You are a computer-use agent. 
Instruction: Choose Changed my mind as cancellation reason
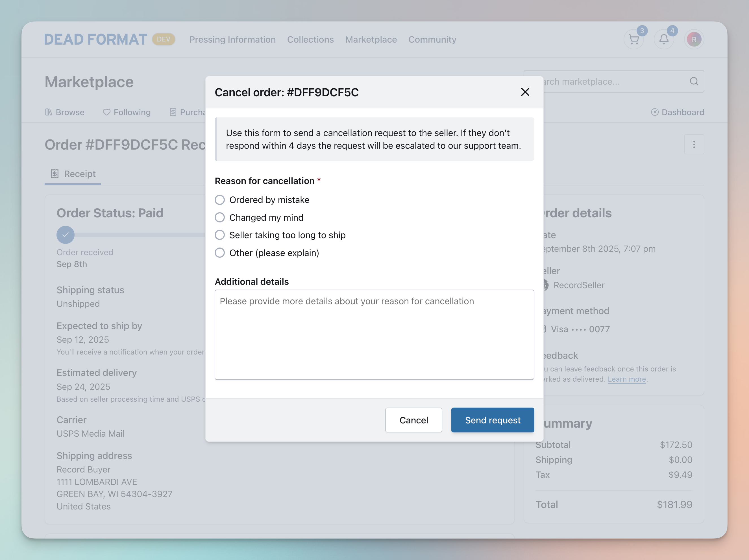(x=219, y=217)
